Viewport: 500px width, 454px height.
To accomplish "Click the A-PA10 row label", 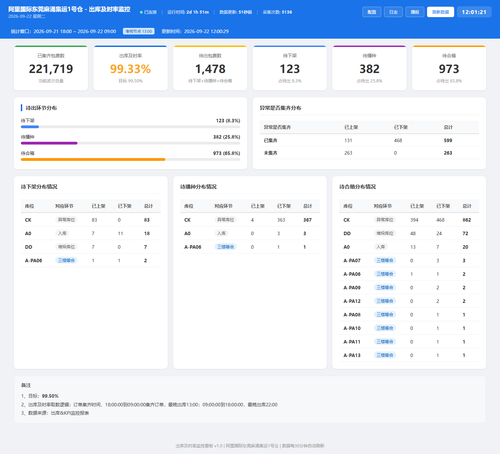I will [352, 328].
